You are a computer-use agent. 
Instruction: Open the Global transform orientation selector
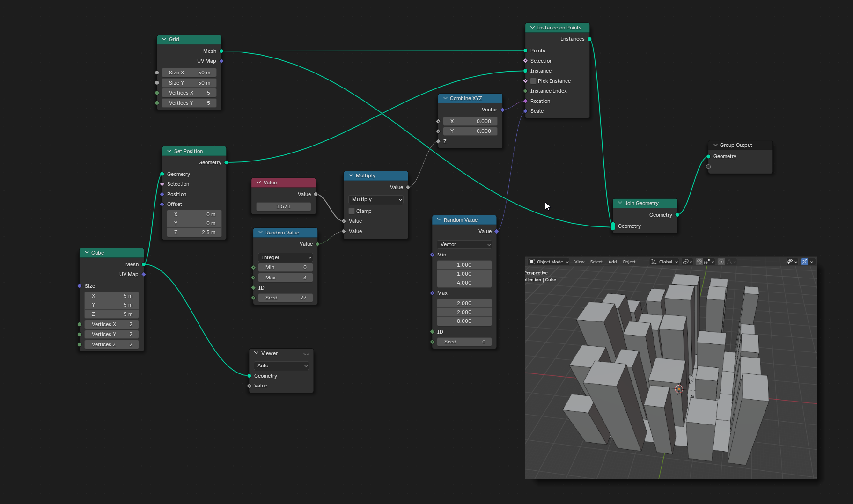pyautogui.click(x=665, y=262)
